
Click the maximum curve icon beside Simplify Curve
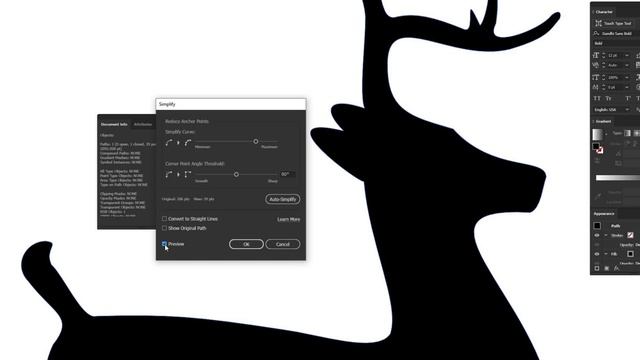click(x=188, y=142)
